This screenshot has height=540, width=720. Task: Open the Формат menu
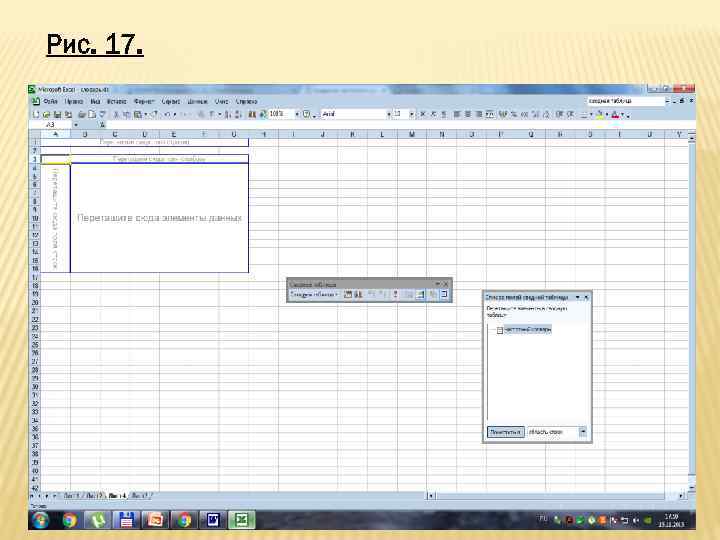tap(144, 101)
